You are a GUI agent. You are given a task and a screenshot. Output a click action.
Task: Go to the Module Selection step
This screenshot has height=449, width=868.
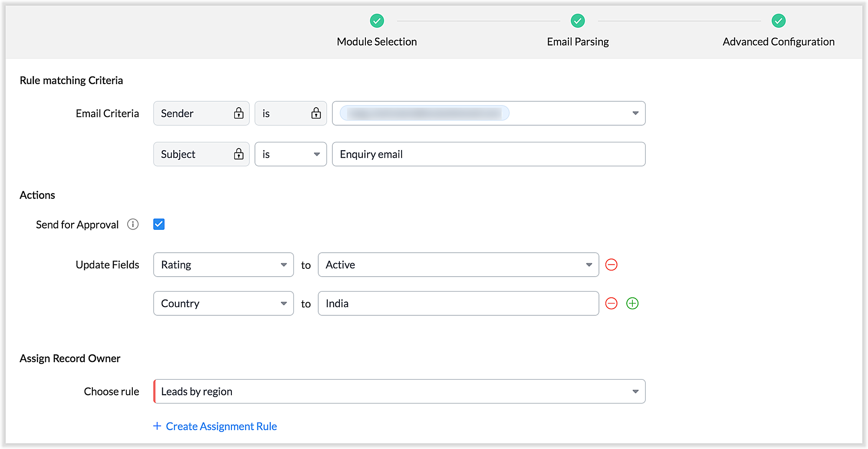377,41
